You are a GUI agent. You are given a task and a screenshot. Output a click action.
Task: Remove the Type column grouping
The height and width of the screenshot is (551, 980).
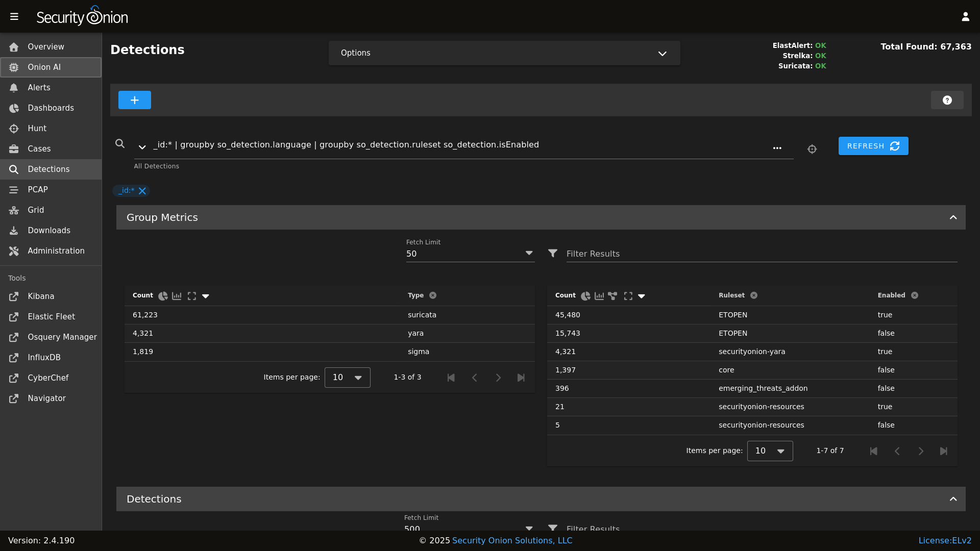pos(433,295)
